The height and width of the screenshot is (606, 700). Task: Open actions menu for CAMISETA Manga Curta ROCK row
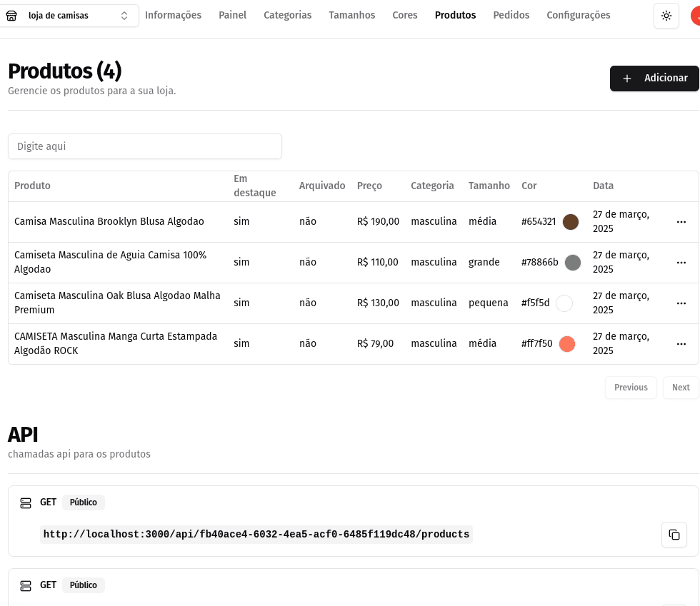681,343
